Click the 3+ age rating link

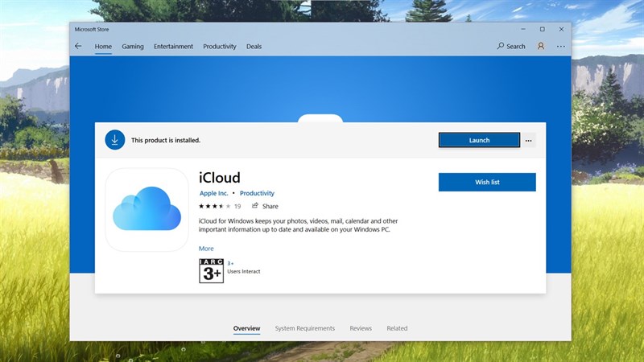[230, 264]
